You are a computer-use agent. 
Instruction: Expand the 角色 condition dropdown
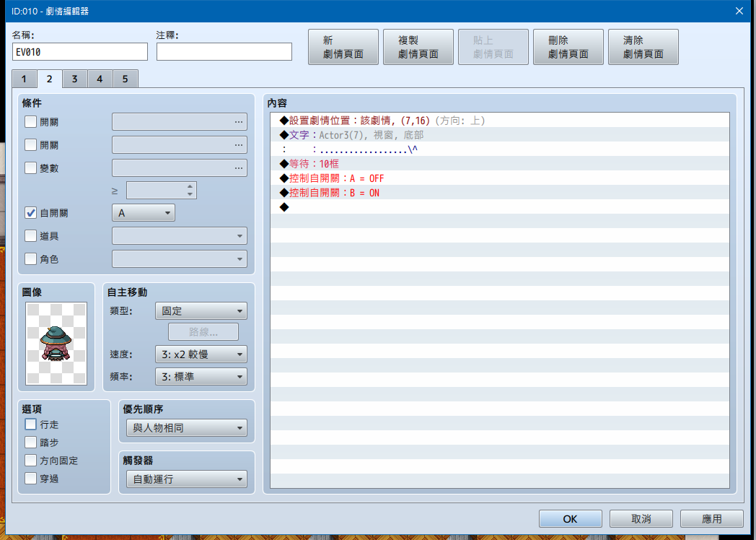coord(180,259)
